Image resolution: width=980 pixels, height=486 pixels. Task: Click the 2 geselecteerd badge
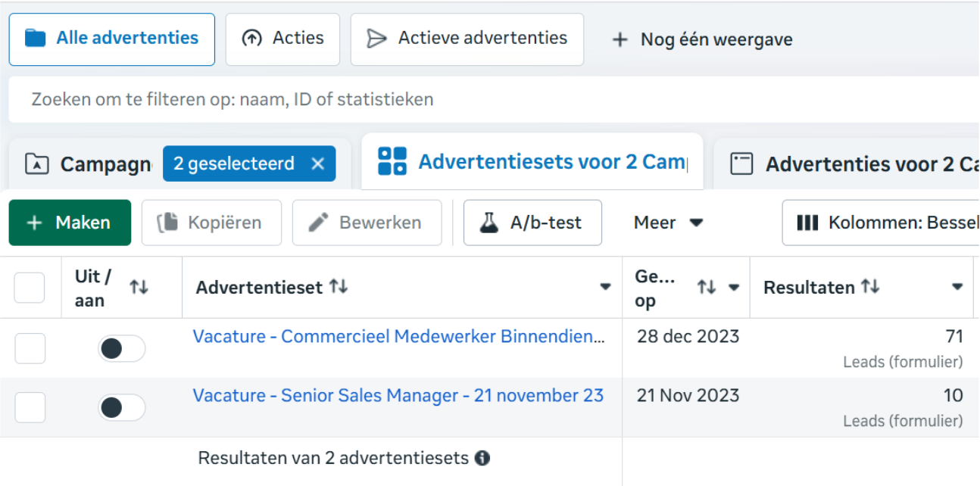pyautogui.click(x=249, y=164)
